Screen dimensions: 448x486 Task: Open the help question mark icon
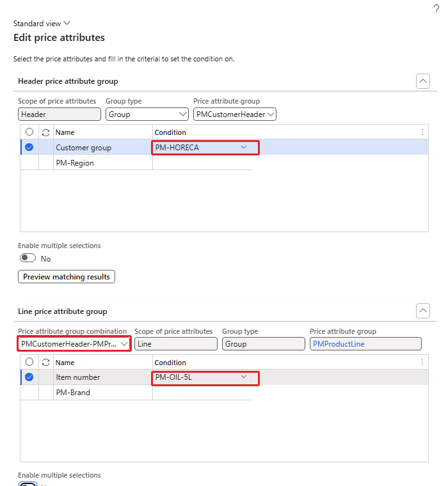click(x=436, y=9)
